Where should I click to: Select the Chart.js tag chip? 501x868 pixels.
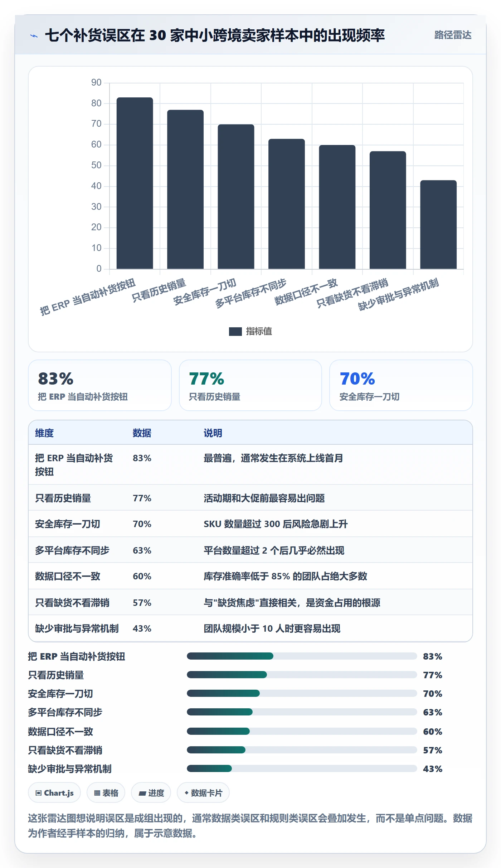pos(54,793)
